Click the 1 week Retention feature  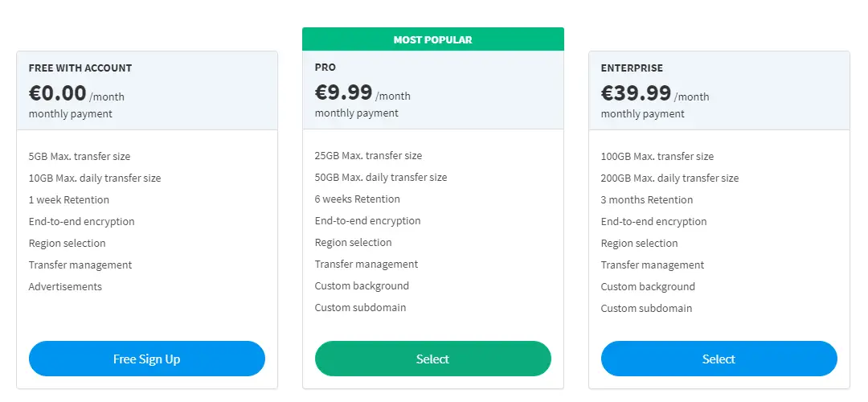click(x=69, y=200)
